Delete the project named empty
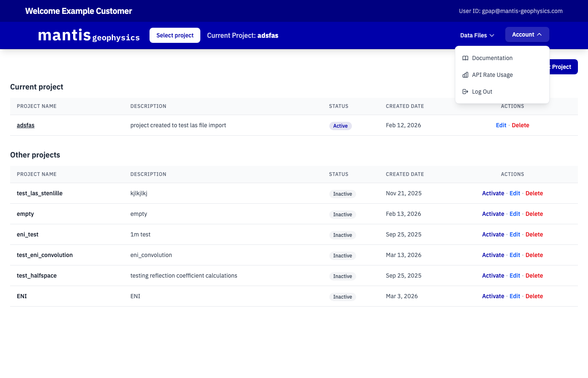 tap(534, 214)
